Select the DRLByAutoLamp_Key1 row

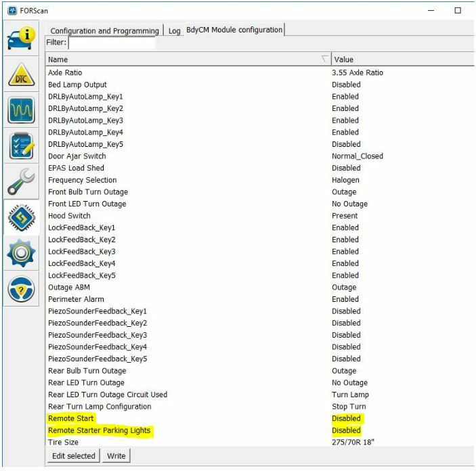[x=260, y=97]
